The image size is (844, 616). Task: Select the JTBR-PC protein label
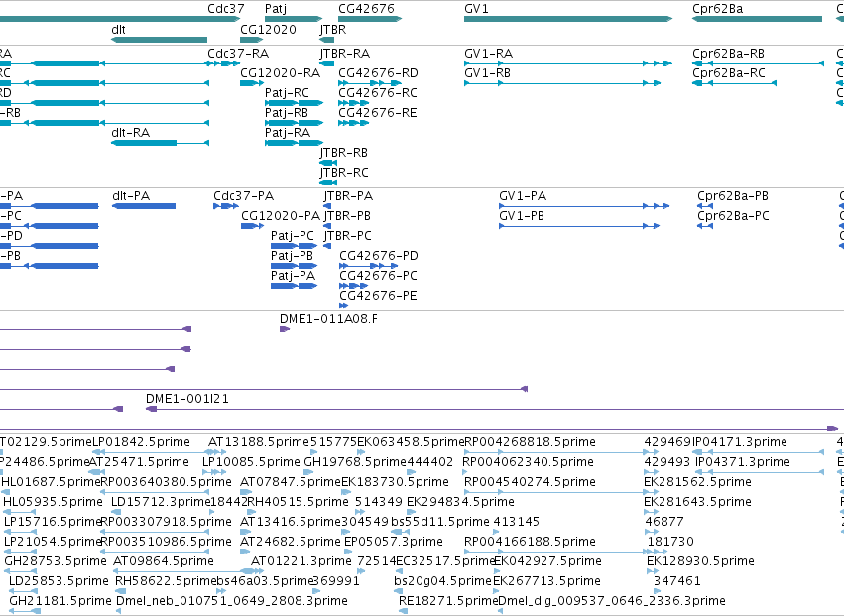tap(347, 236)
